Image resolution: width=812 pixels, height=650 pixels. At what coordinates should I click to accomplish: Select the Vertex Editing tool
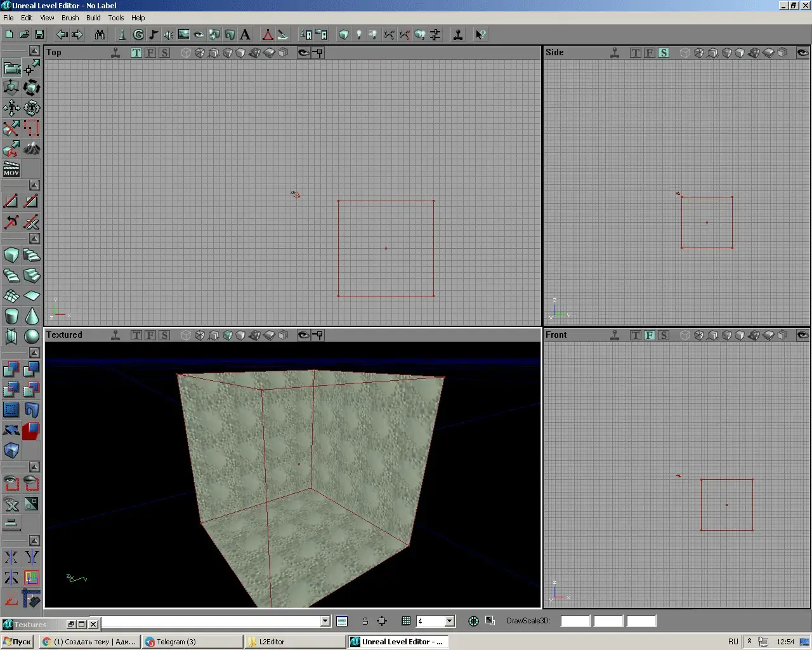point(32,67)
